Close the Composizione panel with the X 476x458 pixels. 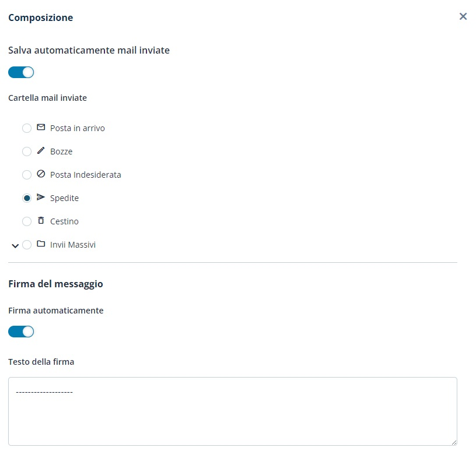[x=463, y=16]
